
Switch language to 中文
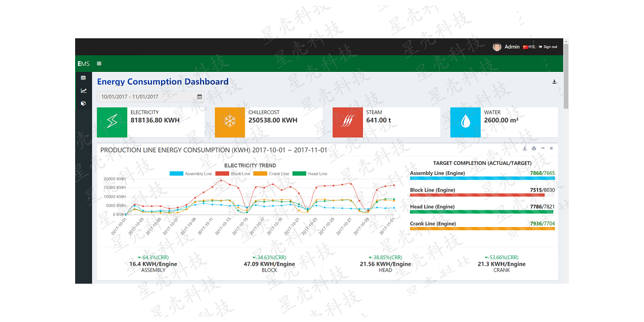[x=529, y=47]
